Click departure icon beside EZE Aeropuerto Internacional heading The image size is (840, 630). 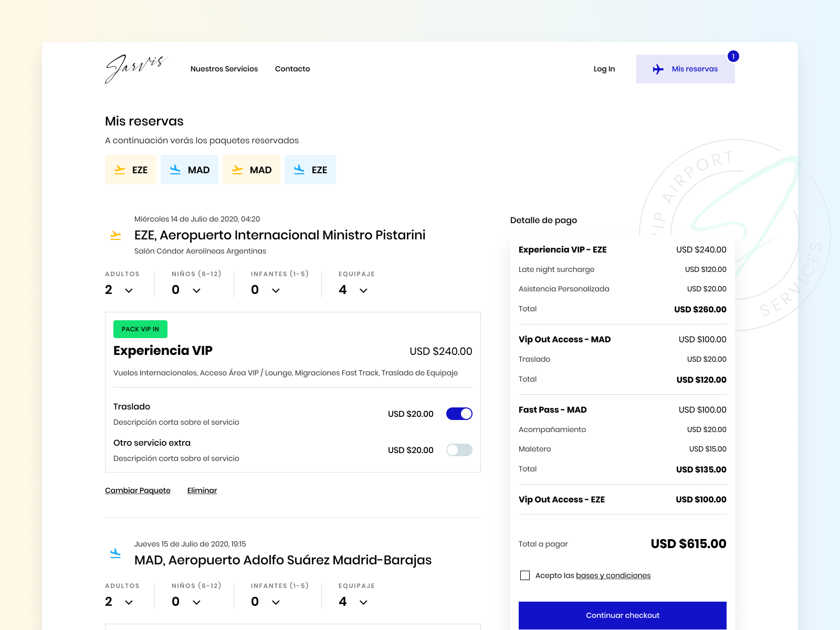(115, 235)
